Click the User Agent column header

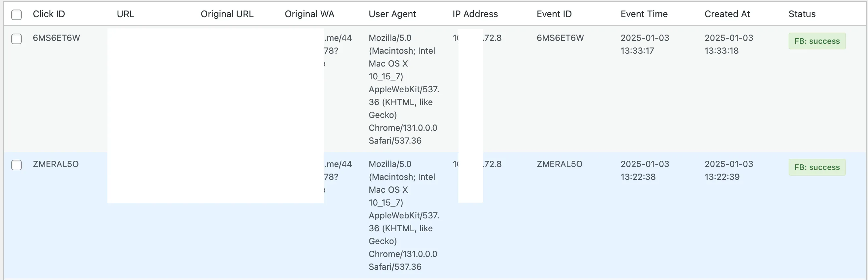coord(392,14)
